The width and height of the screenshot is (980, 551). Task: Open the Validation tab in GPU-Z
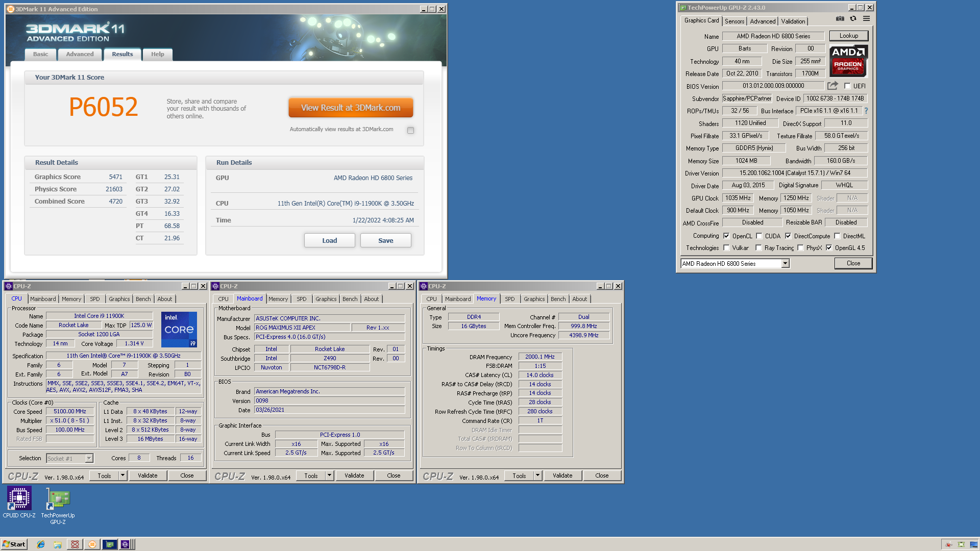click(x=793, y=21)
